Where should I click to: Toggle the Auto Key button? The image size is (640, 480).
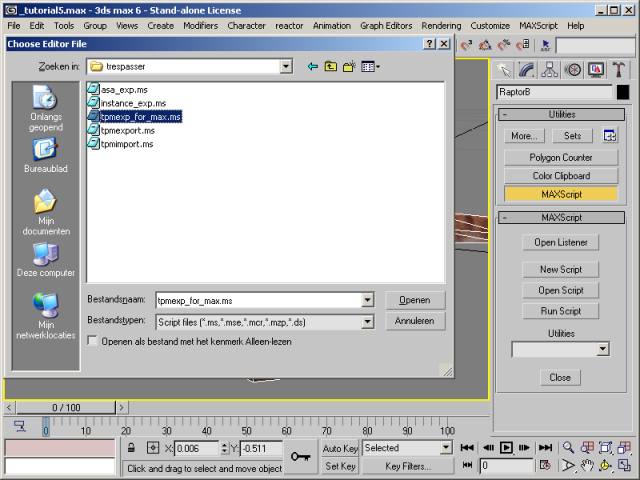pyautogui.click(x=340, y=448)
